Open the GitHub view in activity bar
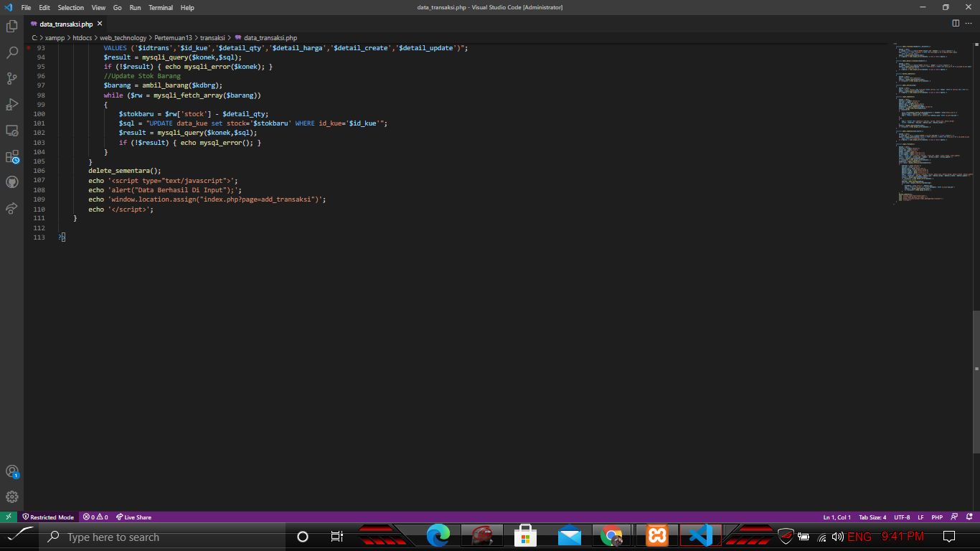Viewport: 980px width, 551px height. 11,182
